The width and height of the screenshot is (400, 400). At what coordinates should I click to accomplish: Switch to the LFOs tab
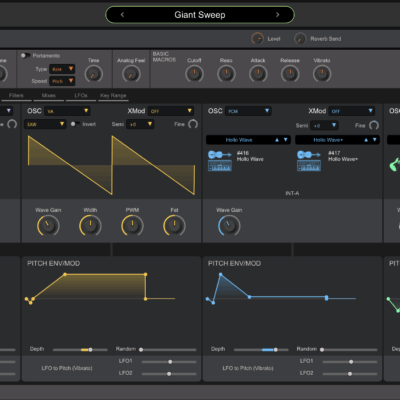tap(81, 96)
